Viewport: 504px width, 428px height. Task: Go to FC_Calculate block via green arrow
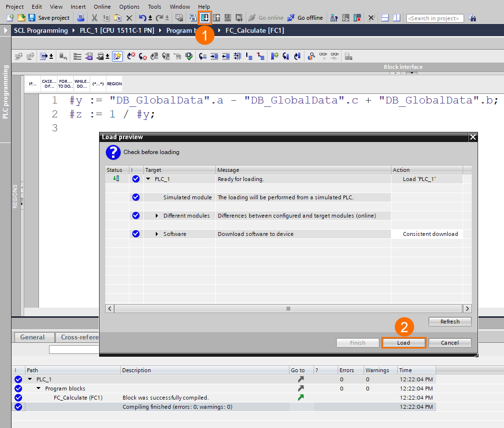pos(301,398)
